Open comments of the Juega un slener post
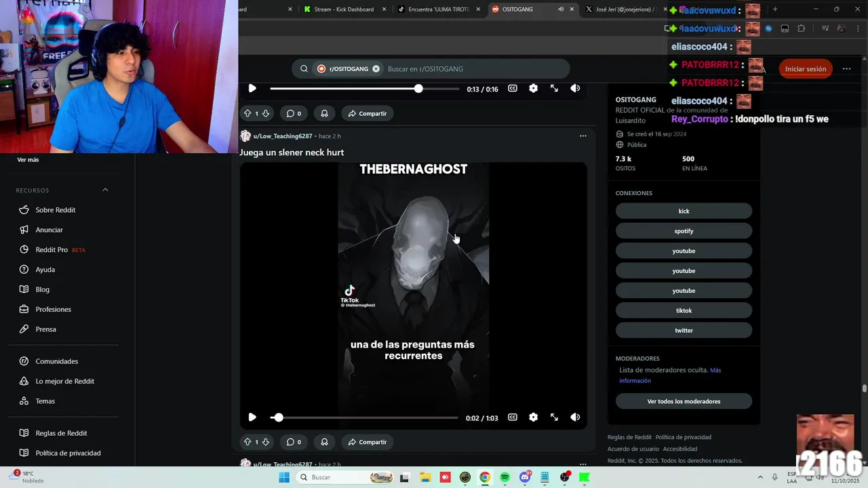Screen dimensions: 868x488 pyautogui.click(x=294, y=442)
